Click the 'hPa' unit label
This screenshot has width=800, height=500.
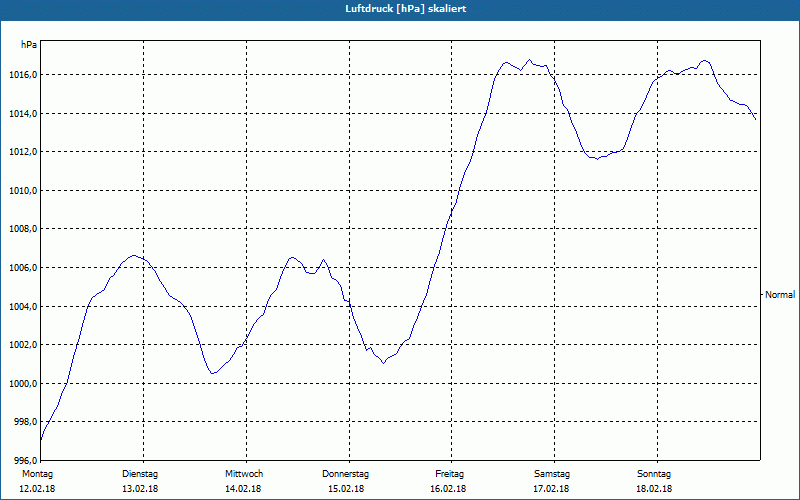29,45
